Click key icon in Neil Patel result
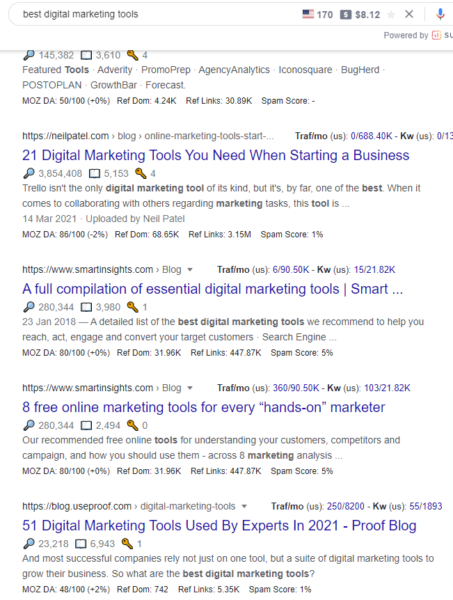This screenshot has width=453, height=600. [x=141, y=173]
